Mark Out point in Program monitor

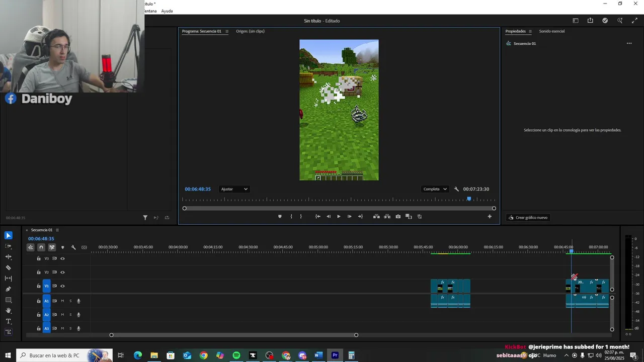click(x=301, y=217)
